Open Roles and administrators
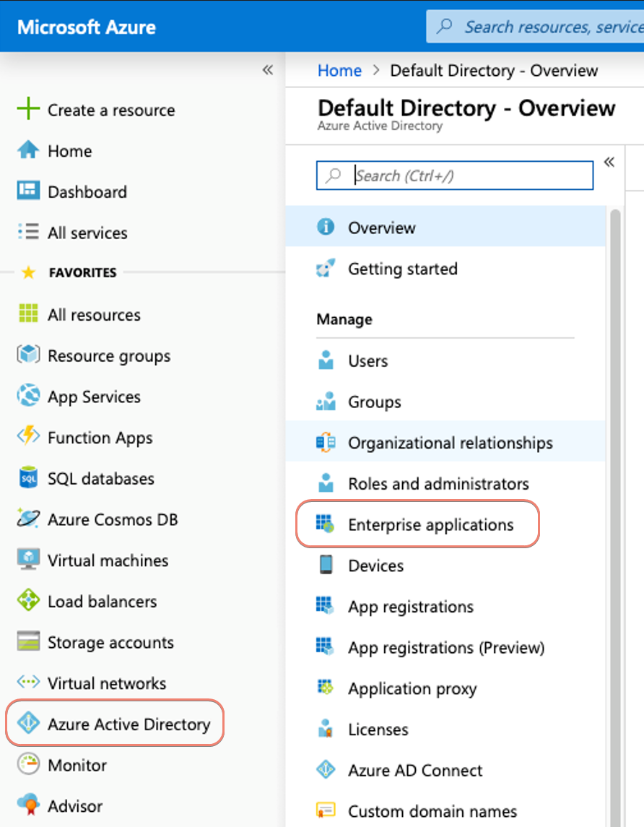Viewport: 644px width, 827px height. click(x=445, y=483)
